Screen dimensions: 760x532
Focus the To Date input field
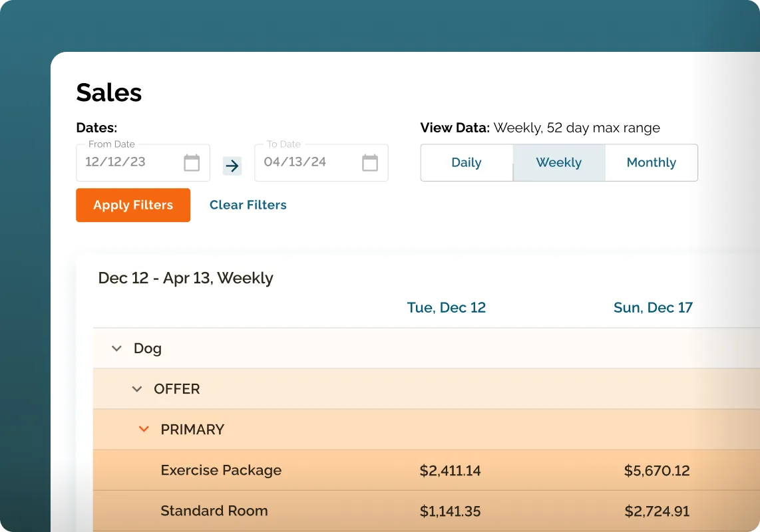click(x=308, y=162)
